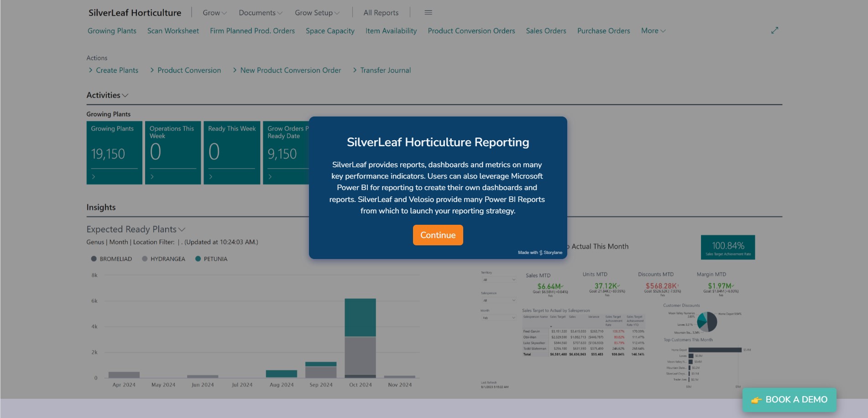Open the Sales Orders page
Viewport: 868px width, 418px height.
click(x=546, y=31)
